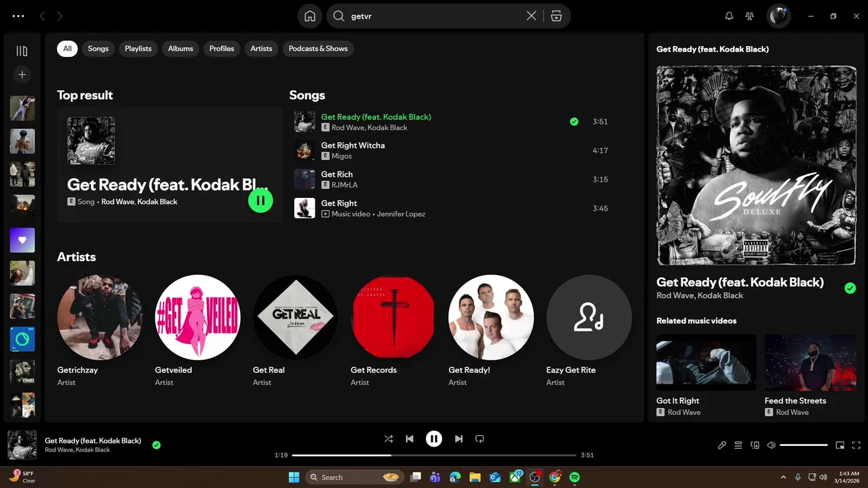
Task: Open Get Real artist card
Action: point(296,332)
